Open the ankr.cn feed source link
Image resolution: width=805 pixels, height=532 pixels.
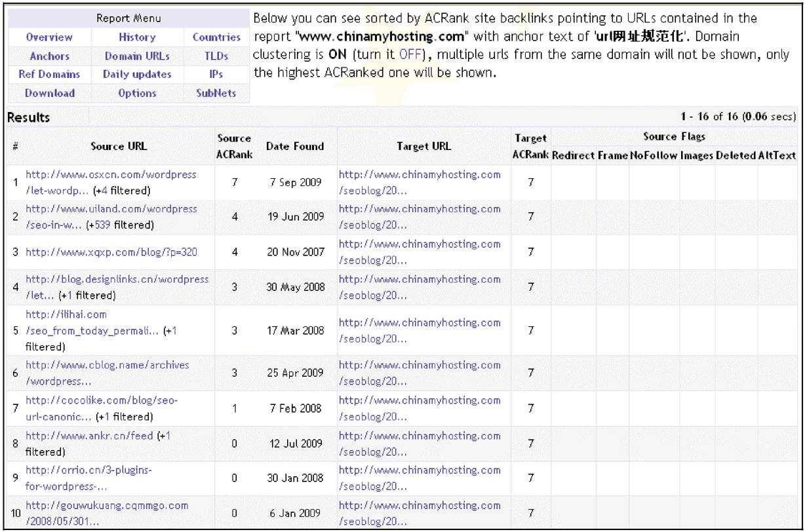click(89, 436)
